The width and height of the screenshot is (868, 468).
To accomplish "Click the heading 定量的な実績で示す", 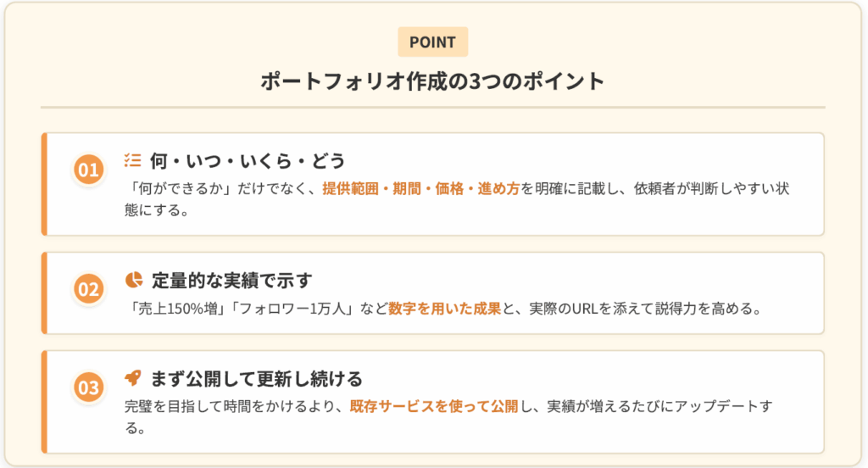I will click(x=233, y=279).
